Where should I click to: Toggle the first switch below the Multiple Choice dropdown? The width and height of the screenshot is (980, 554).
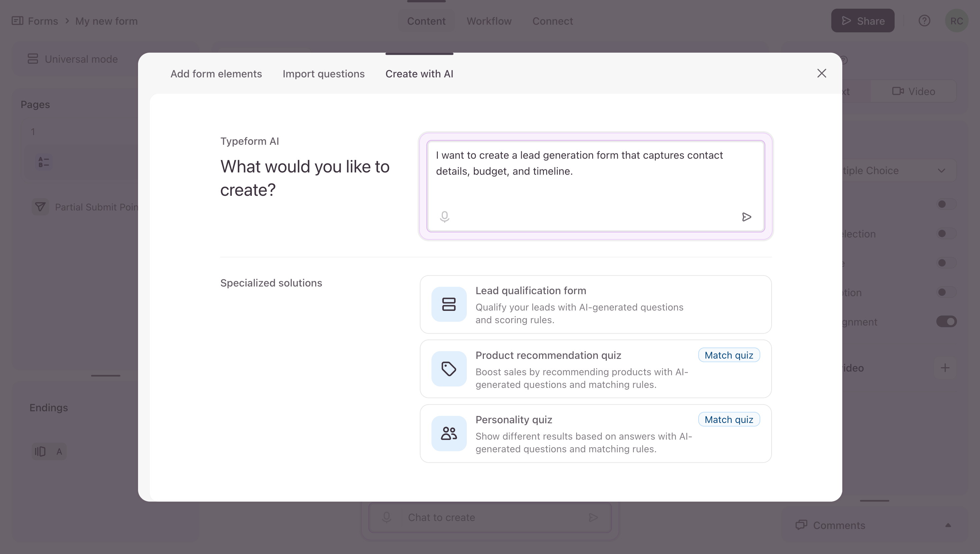[946, 204]
